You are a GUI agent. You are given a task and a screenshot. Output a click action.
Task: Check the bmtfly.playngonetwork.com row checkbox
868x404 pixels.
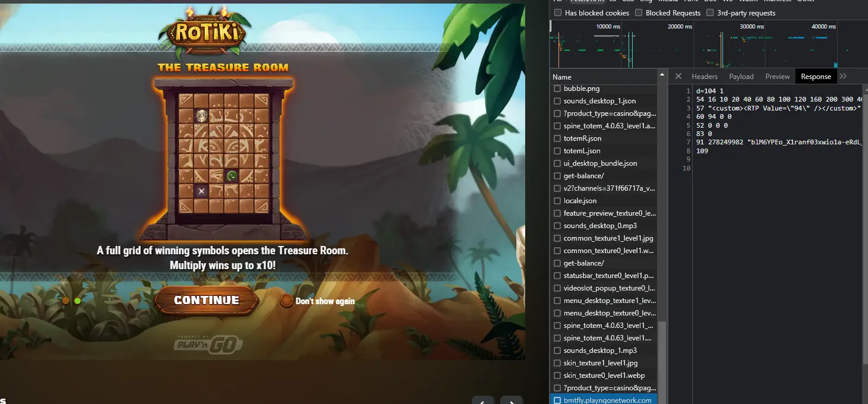(x=557, y=400)
